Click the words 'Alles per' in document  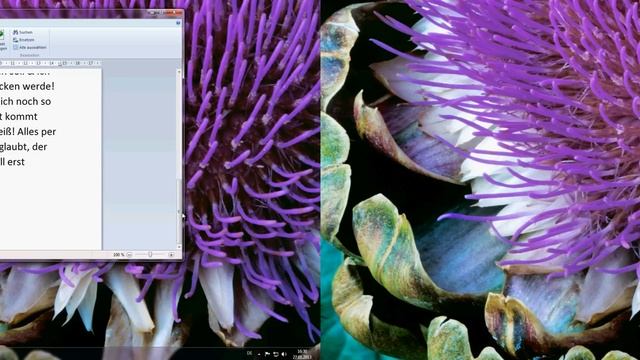[x=37, y=131]
